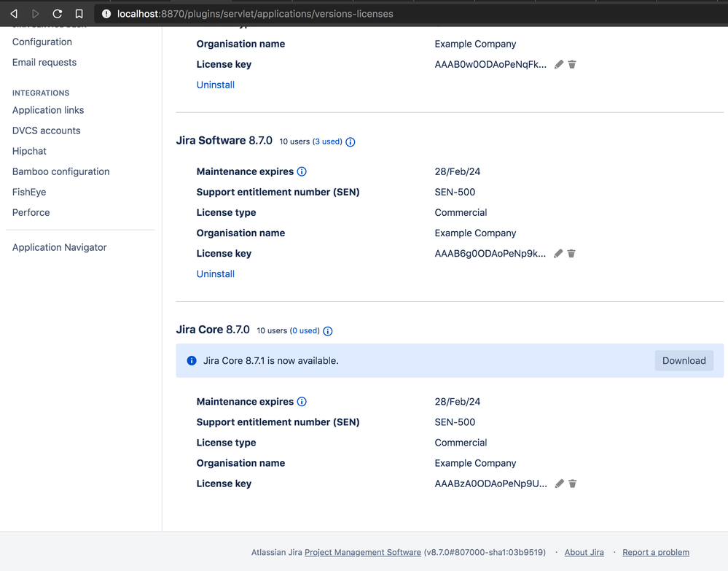
Task: Follow Project Management Software footer link
Action: pos(363,552)
